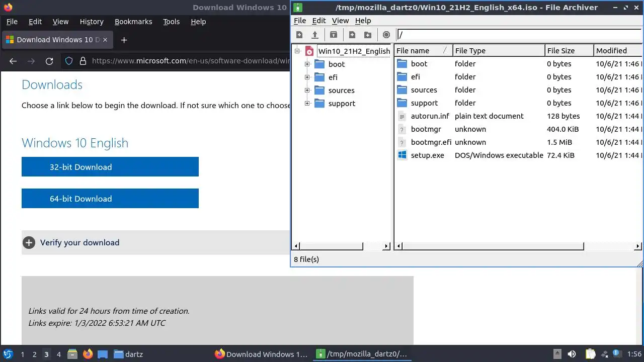The image size is (644, 362).
Task: Open Edit menu in File Archiver
Action: (319, 21)
